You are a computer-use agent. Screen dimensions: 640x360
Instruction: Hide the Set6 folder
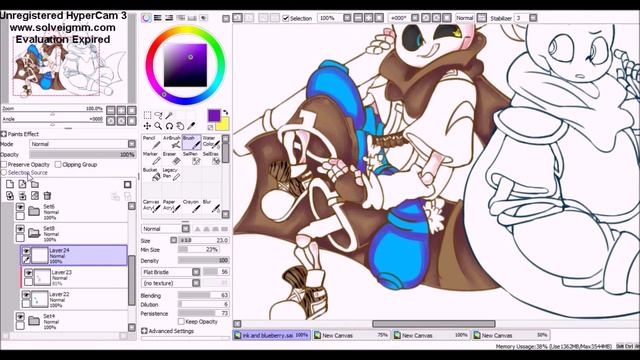click(x=20, y=207)
